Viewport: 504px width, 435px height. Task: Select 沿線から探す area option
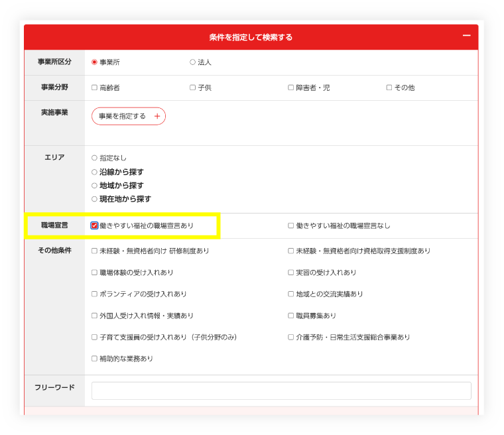(94, 172)
